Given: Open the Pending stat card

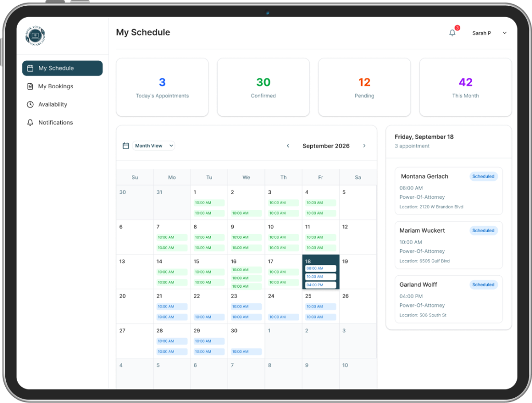Looking at the screenshot, I should pyautogui.click(x=364, y=87).
